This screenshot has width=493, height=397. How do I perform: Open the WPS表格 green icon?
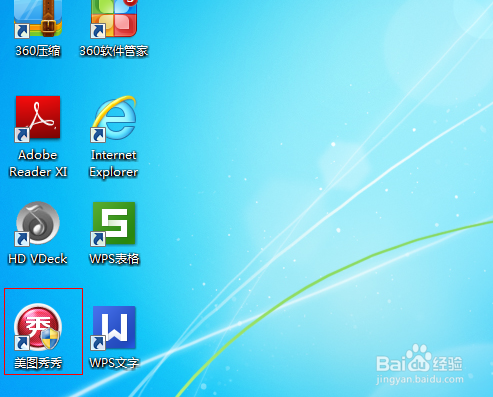tap(114, 224)
